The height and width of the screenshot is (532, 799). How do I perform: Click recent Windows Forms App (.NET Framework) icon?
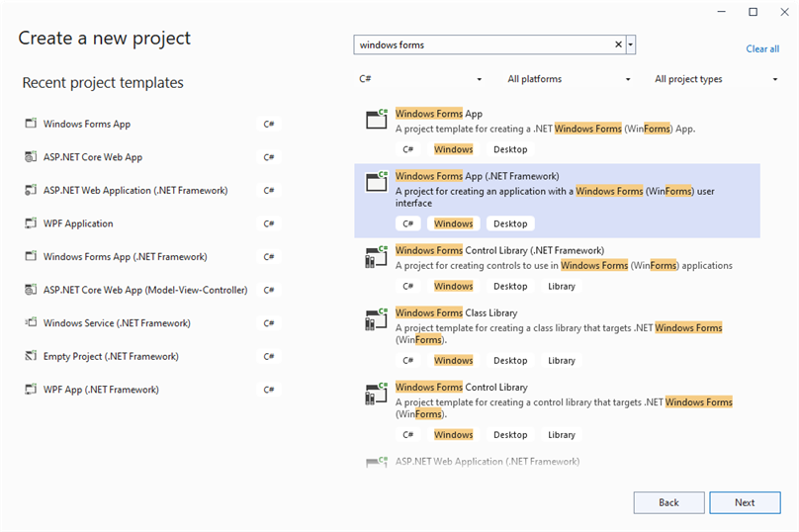coord(31,256)
